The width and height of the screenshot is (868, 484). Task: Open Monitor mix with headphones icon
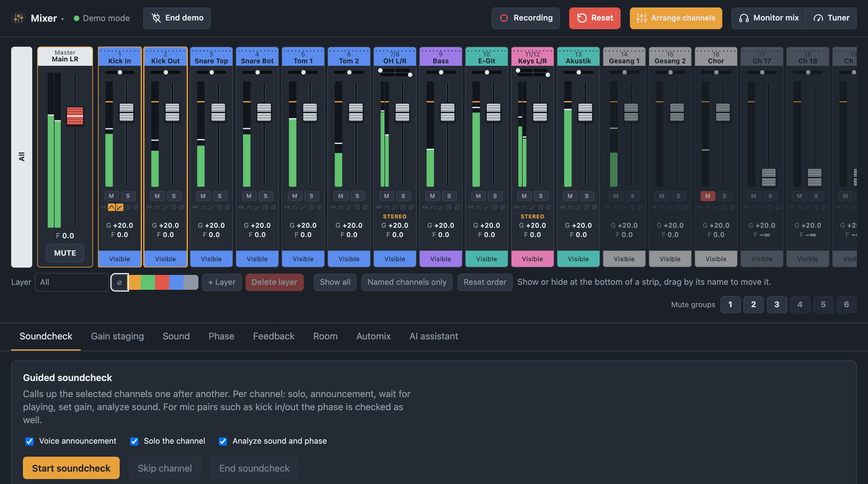coord(769,18)
